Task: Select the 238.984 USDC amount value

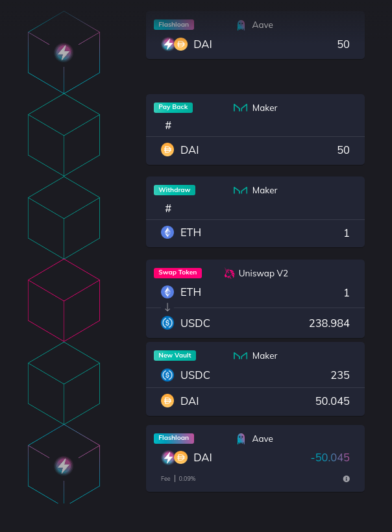Action: pos(329,323)
